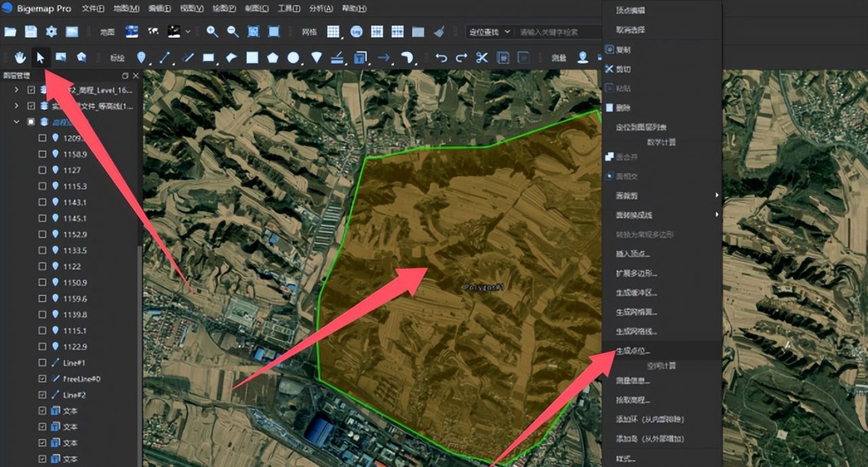Toggle checkbox for Line#1
This screenshot has height=467, width=868.
[43, 363]
